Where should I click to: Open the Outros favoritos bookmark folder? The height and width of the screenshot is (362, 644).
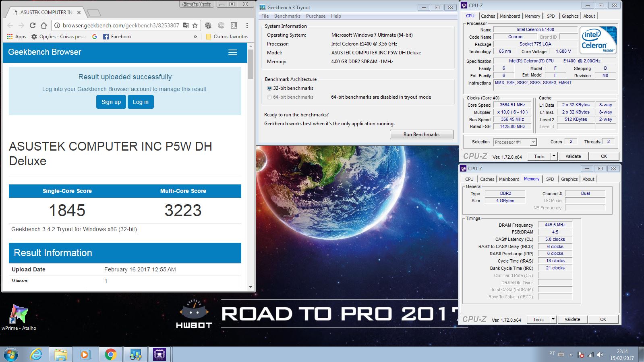tap(227, 37)
